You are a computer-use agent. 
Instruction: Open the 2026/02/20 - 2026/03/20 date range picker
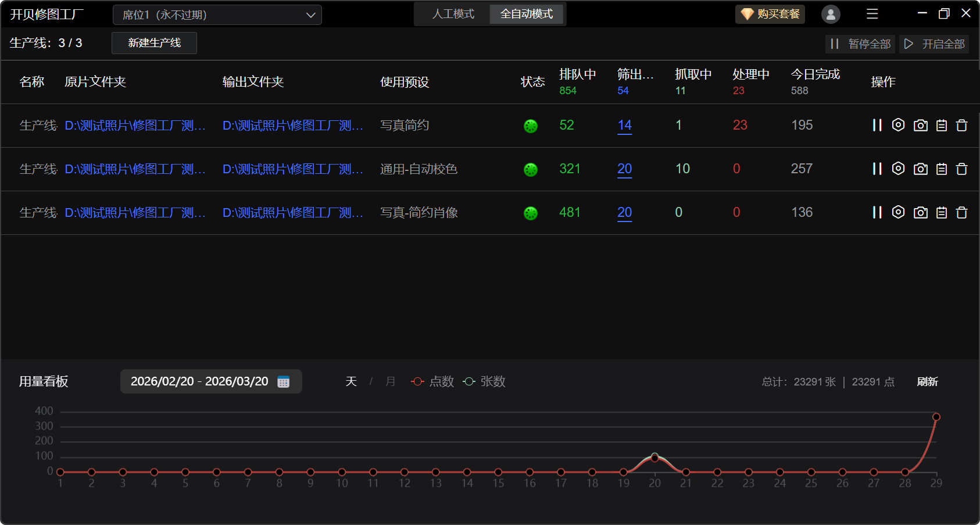click(199, 381)
